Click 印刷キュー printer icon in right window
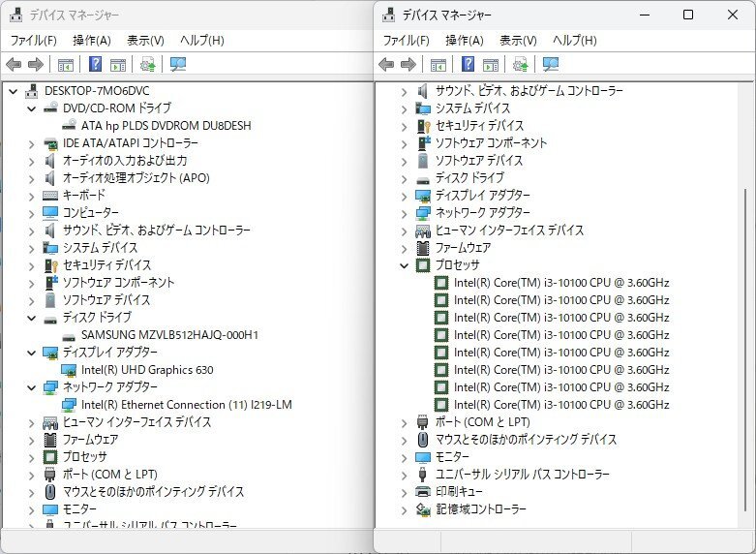The width and height of the screenshot is (756, 554). pyautogui.click(x=423, y=492)
